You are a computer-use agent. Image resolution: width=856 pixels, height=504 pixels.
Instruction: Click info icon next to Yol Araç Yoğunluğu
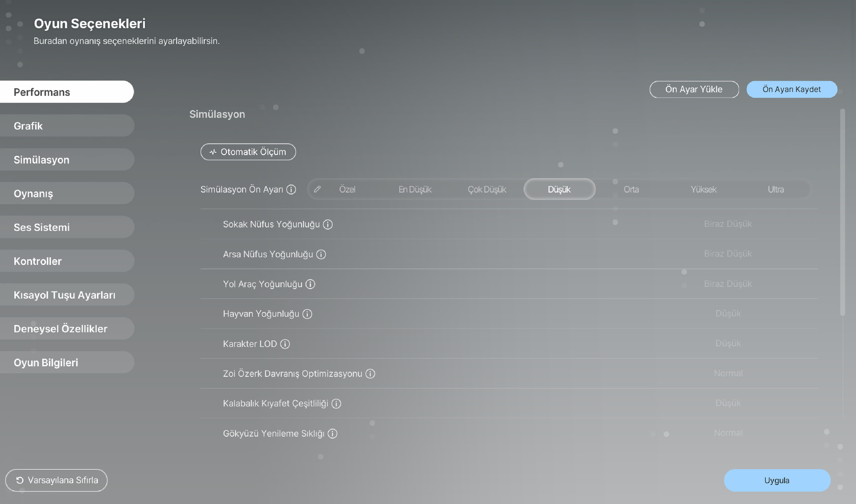coord(310,284)
